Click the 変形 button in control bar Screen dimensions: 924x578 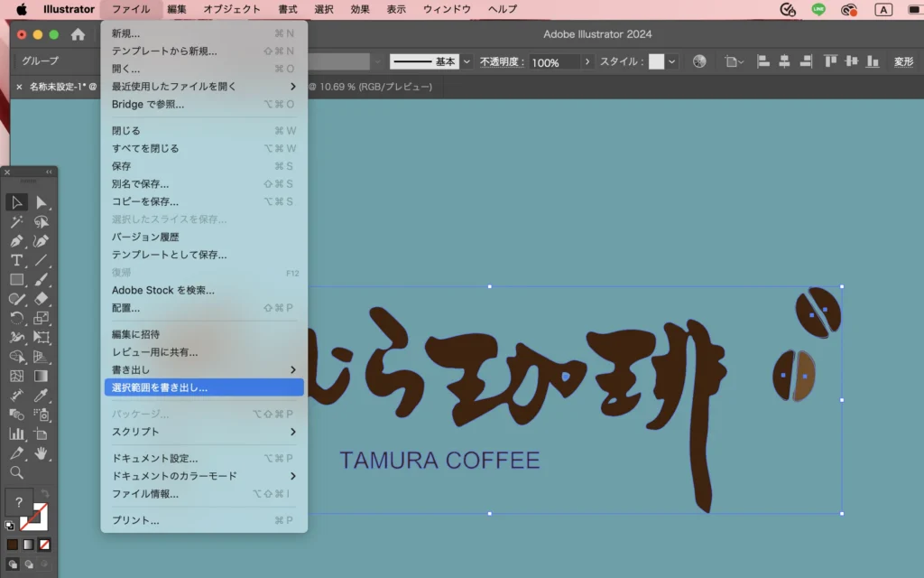click(903, 61)
